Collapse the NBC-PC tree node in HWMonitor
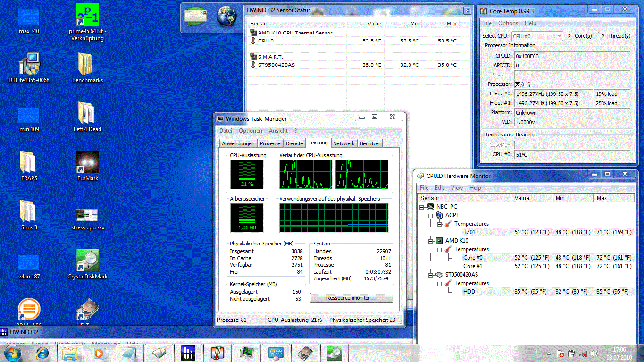Image resolution: width=644 pixels, height=362 pixels. point(421,207)
